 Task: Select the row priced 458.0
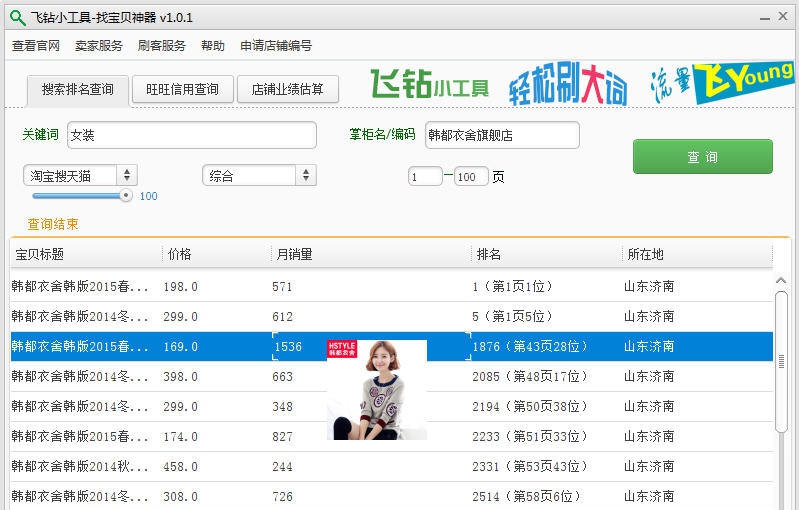pos(391,467)
